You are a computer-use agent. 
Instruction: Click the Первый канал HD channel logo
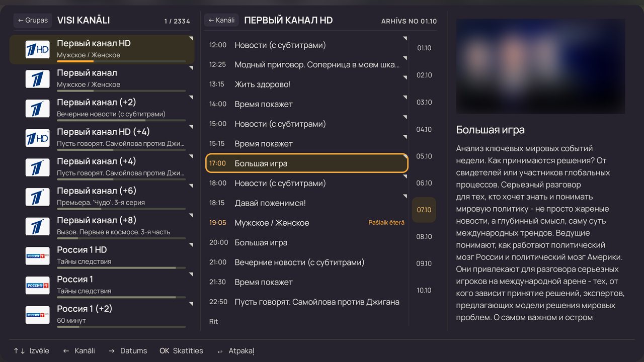(x=38, y=49)
